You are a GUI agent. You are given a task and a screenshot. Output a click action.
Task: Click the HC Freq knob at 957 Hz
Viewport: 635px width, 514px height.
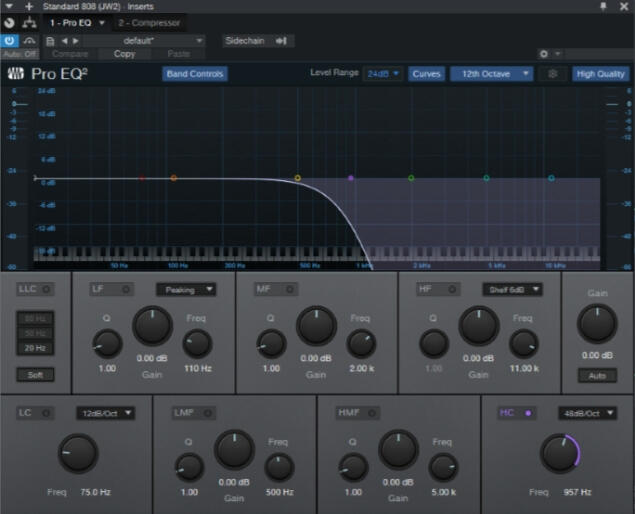(x=560, y=454)
